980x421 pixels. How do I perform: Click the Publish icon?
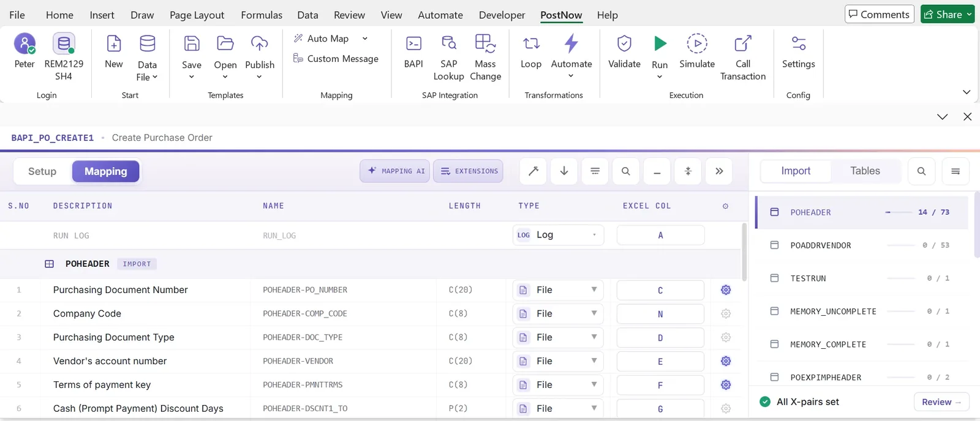click(260, 43)
